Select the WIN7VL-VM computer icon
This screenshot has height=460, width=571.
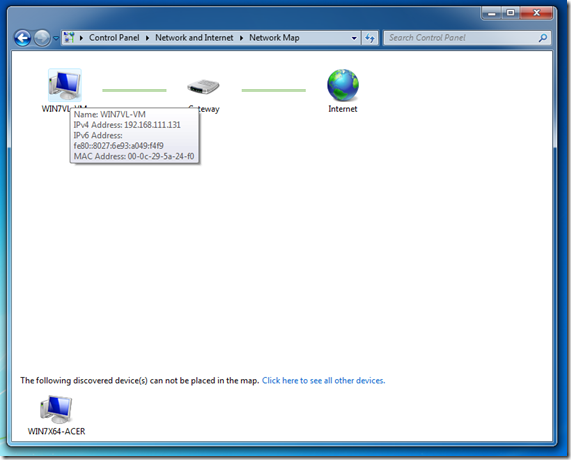(65, 85)
